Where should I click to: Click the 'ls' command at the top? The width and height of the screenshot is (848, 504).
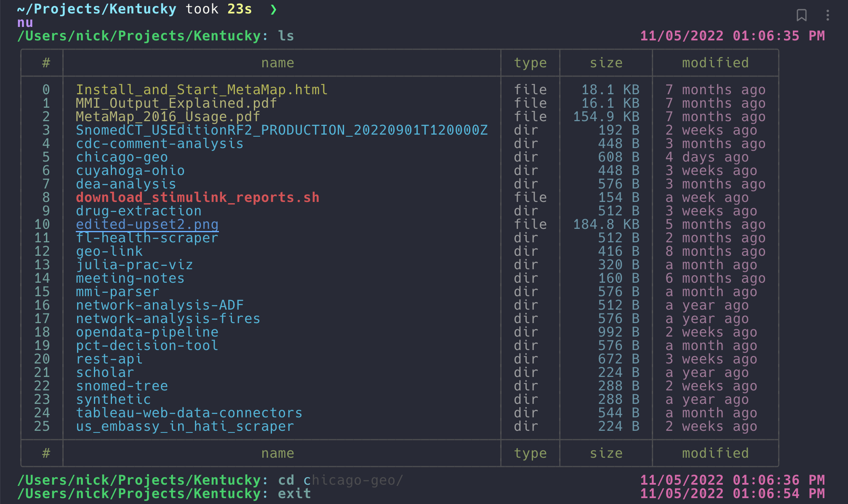point(286,36)
